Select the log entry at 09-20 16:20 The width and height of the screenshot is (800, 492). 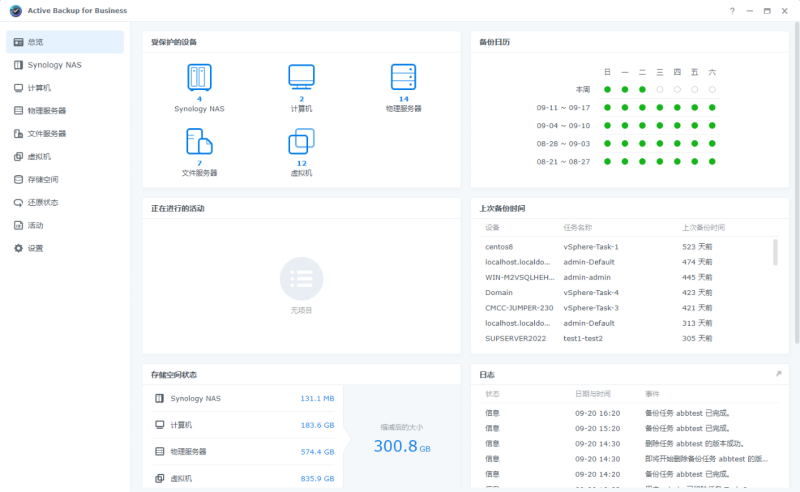tap(630, 413)
